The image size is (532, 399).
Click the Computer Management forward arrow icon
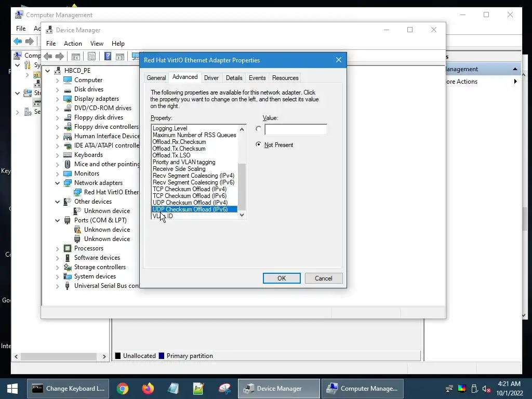(30, 42)
